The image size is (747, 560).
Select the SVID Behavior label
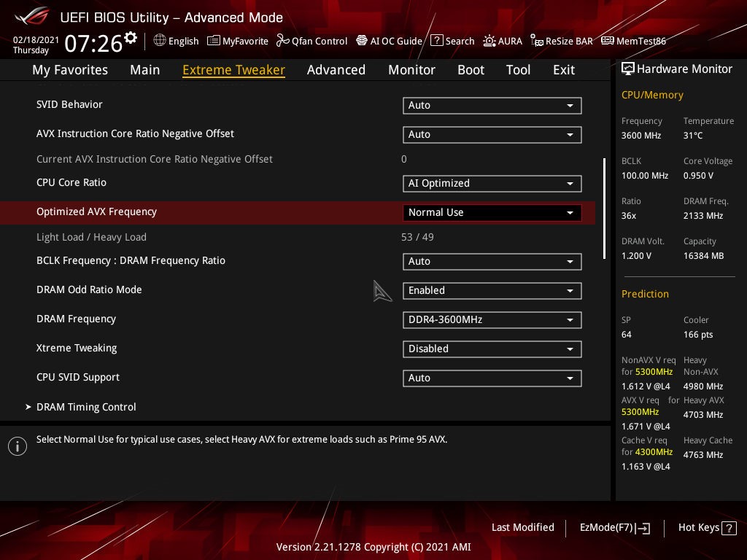click(x=69, y=105)
